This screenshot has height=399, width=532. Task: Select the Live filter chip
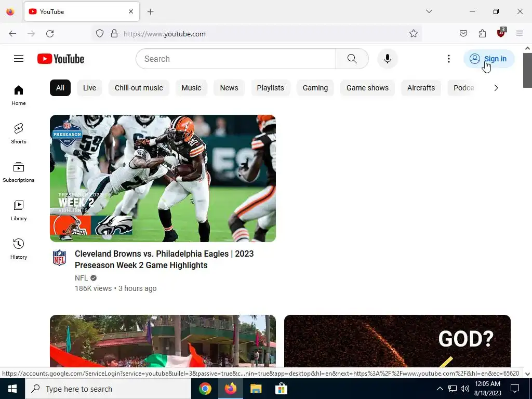[89, 88]
